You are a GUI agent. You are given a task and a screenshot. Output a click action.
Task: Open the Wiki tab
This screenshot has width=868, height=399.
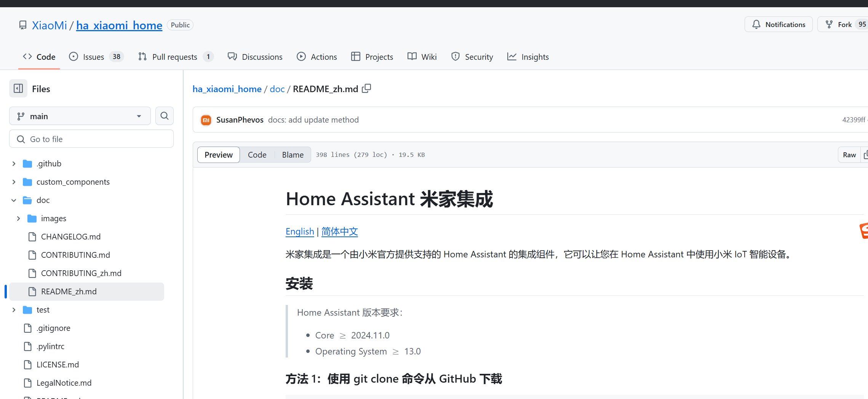tap(422, 57)
